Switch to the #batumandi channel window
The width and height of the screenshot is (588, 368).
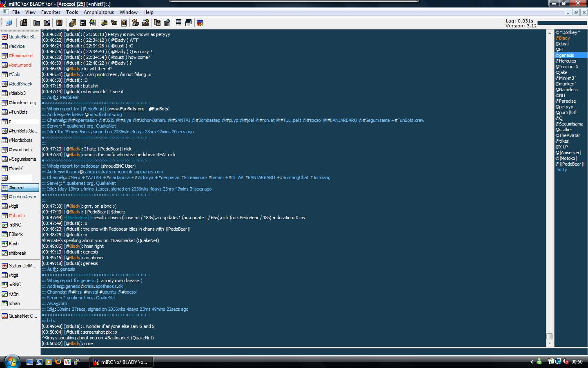pos(20,65)
